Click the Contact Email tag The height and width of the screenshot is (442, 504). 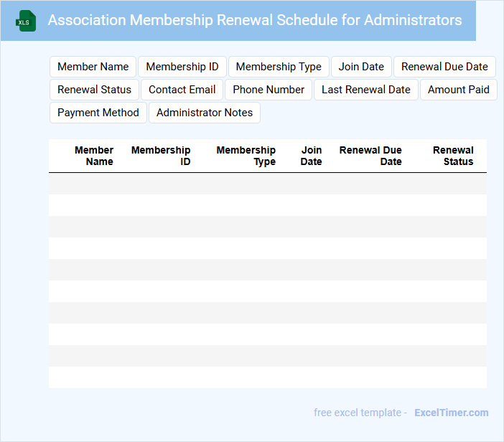coord(182,90)
